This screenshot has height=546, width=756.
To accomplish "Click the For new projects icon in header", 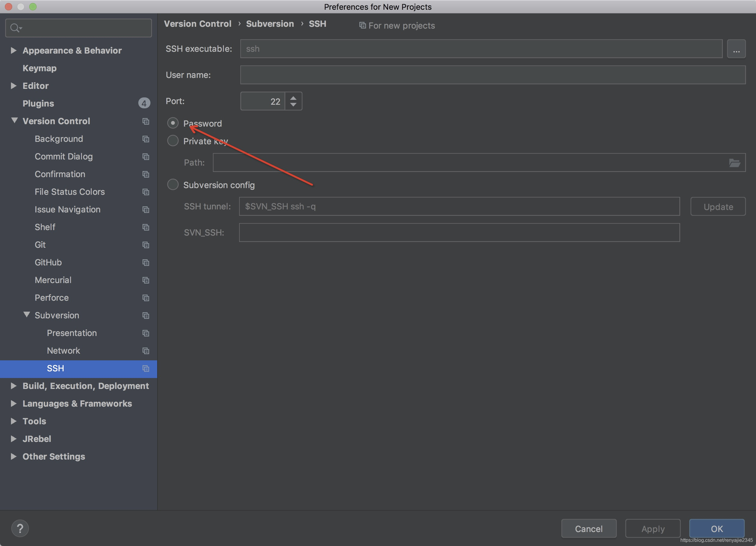I will (362, 25).
